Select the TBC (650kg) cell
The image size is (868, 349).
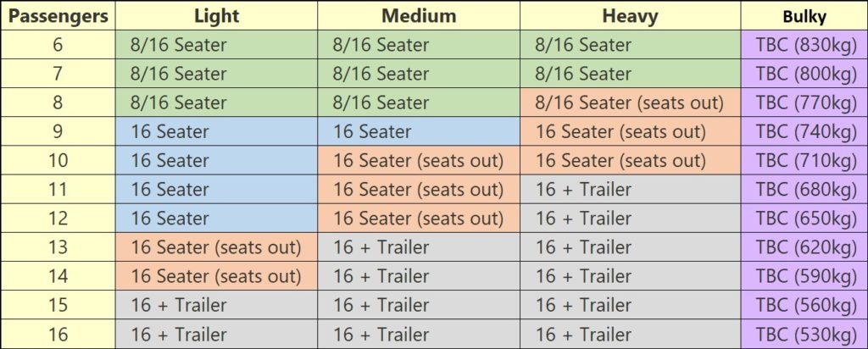pyautogui.click(x=804, y=218)
